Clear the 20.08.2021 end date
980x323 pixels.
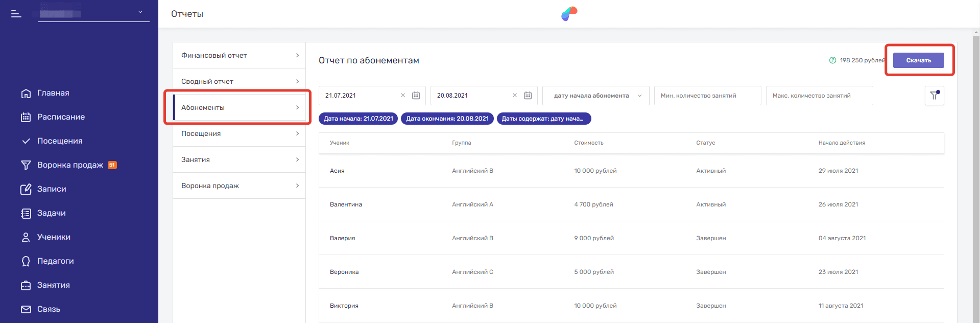(515, 96)
